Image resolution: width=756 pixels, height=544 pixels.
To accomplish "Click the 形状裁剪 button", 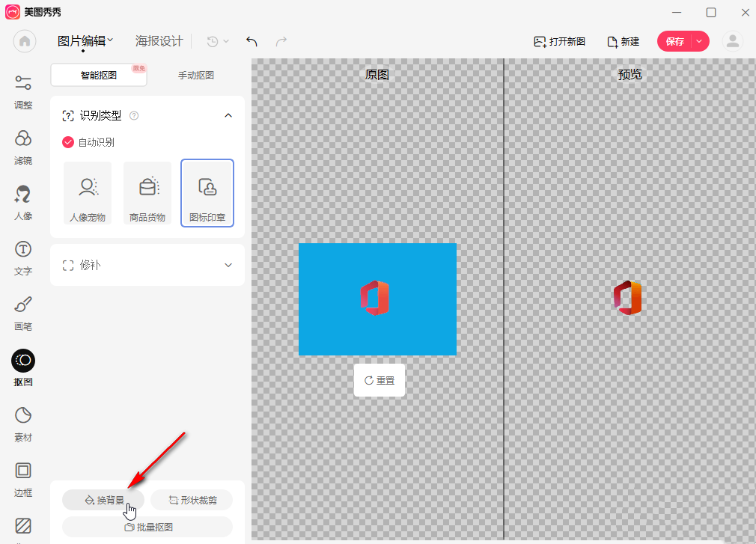I will 192,500.
